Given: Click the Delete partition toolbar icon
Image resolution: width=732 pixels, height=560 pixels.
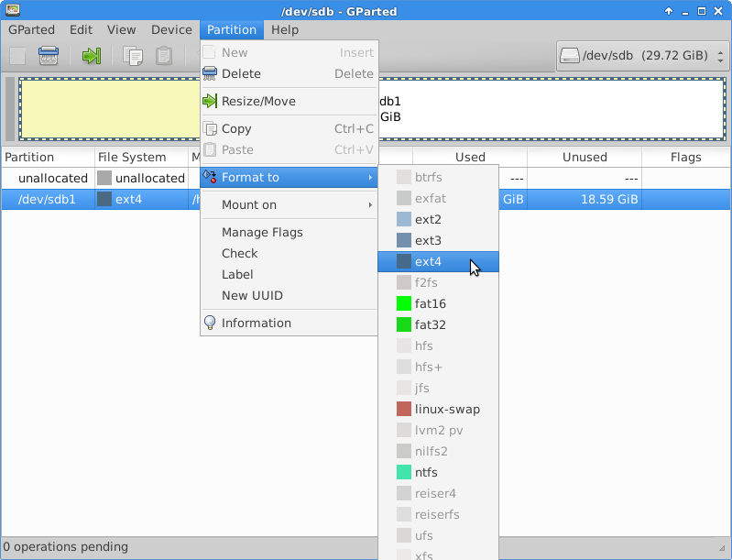Looking at the screenshot, I should (x=48, y=56).
